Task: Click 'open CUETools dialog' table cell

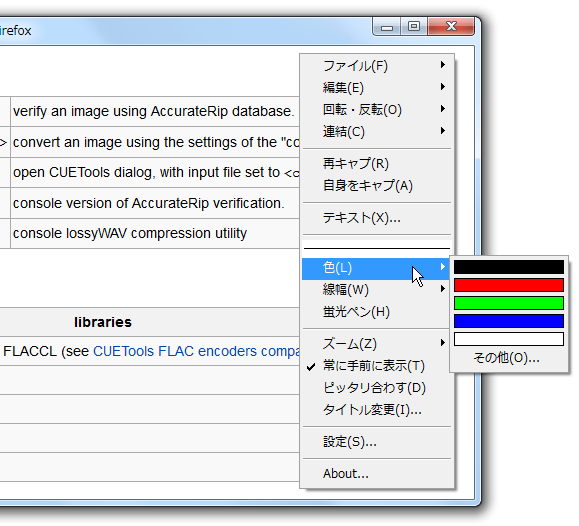Action: point(156,173)
